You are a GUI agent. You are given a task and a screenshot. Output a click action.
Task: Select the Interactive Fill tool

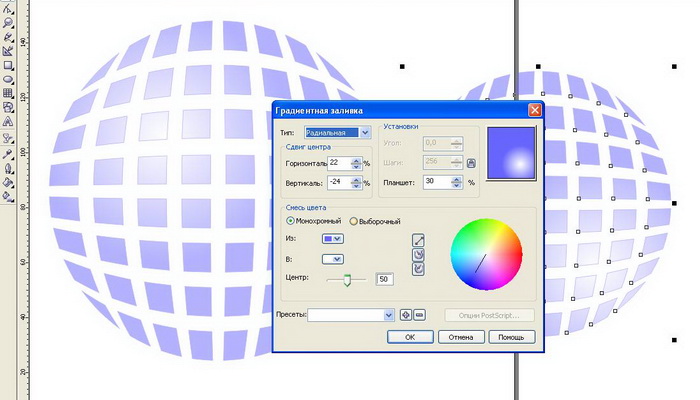coord(8,196)
